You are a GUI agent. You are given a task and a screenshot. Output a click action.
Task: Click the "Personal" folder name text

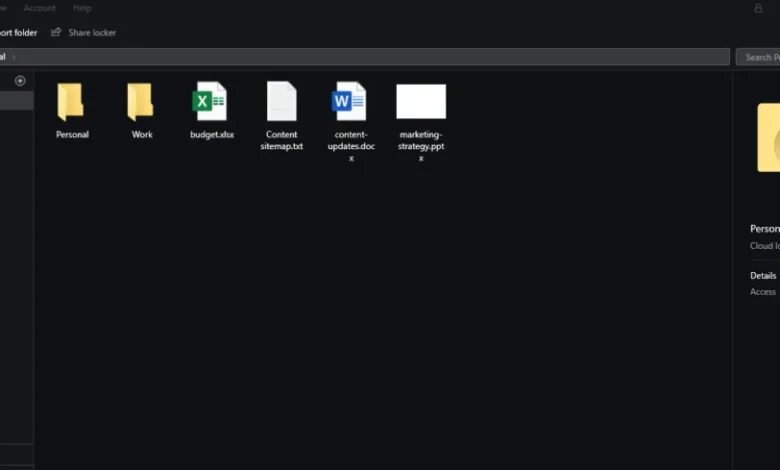tap(72, 134)
